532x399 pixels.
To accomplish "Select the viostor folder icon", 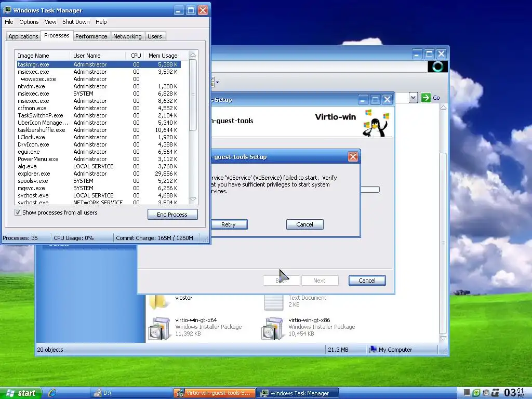I will 159,302.
